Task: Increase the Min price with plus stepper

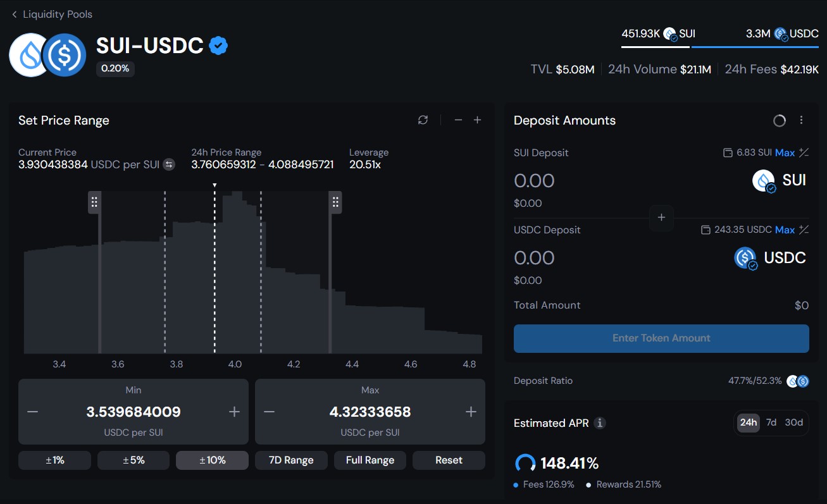Action: pyautogui.click(x=234, y=412)
